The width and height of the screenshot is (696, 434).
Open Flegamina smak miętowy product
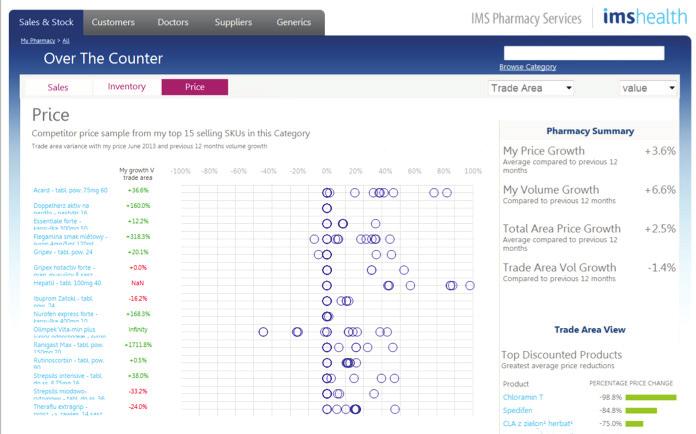tap(70, 240)
